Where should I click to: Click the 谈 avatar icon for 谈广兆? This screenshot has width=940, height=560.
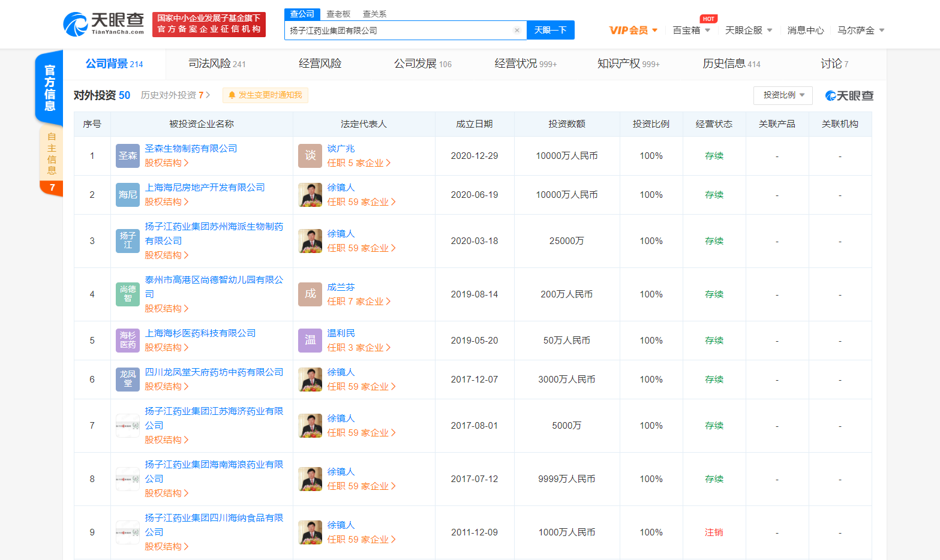click(x=310, y=156)
